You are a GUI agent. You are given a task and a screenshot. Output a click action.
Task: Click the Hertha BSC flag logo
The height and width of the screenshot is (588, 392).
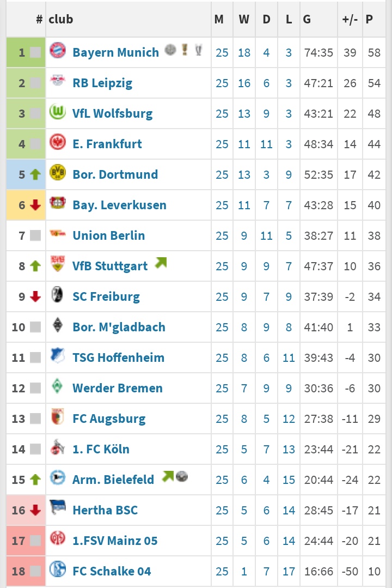(58, 507)
